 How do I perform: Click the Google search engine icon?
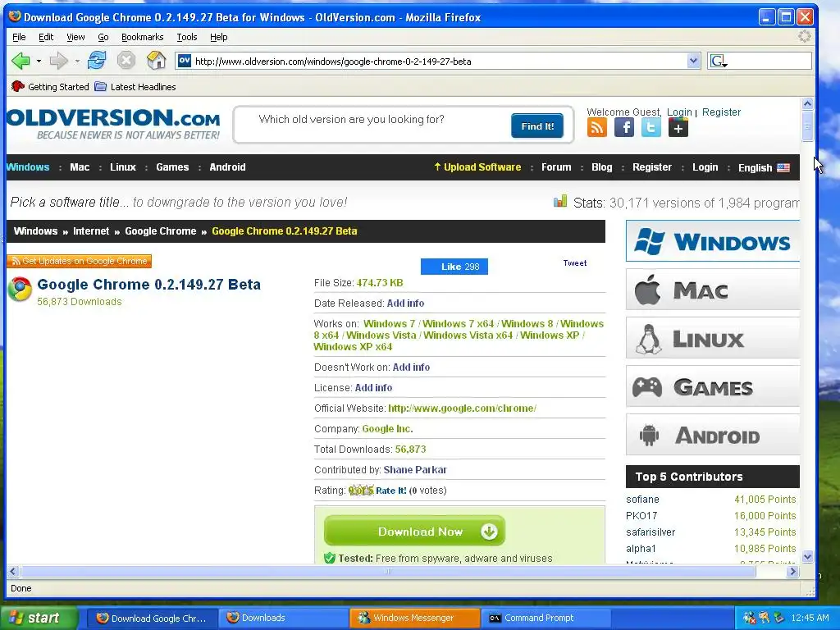[719, 61]
